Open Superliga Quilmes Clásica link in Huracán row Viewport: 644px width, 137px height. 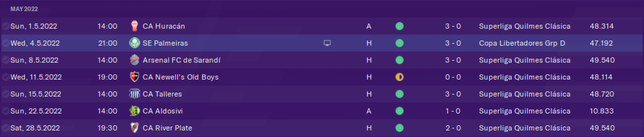point(525,26)
